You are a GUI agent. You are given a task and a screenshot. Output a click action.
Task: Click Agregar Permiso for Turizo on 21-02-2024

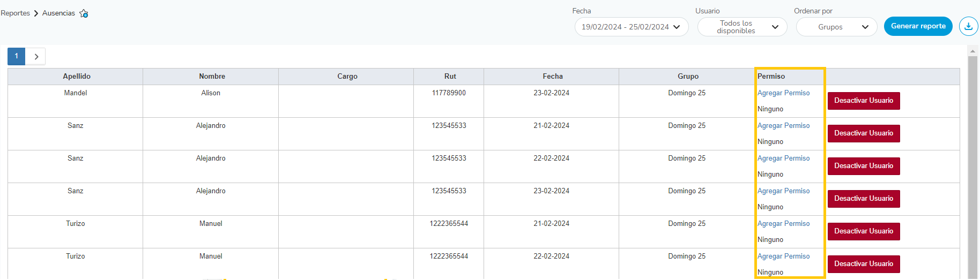[783, 224]
